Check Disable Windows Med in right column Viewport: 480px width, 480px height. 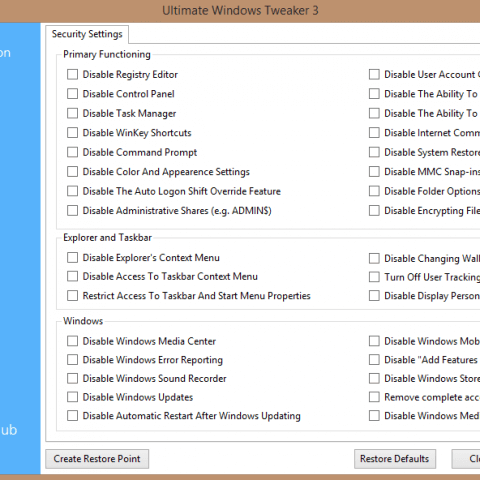374,416
